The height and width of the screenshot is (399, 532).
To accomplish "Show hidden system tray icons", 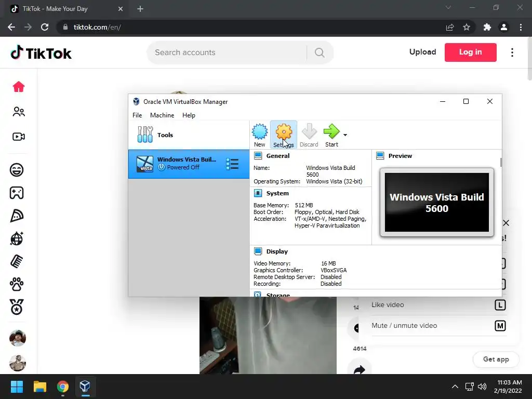I will (x=455, y=387).
